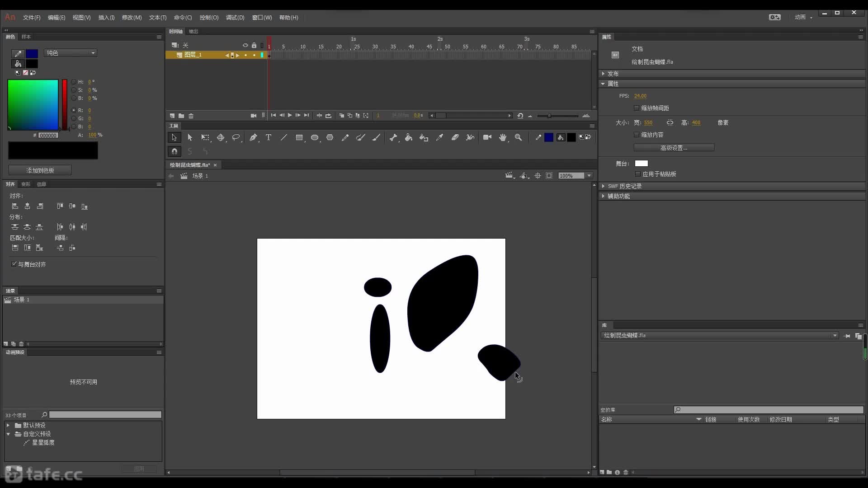The image size is (868, 488).
Task: Select the Lasso tool
Action: click(236, 137)
